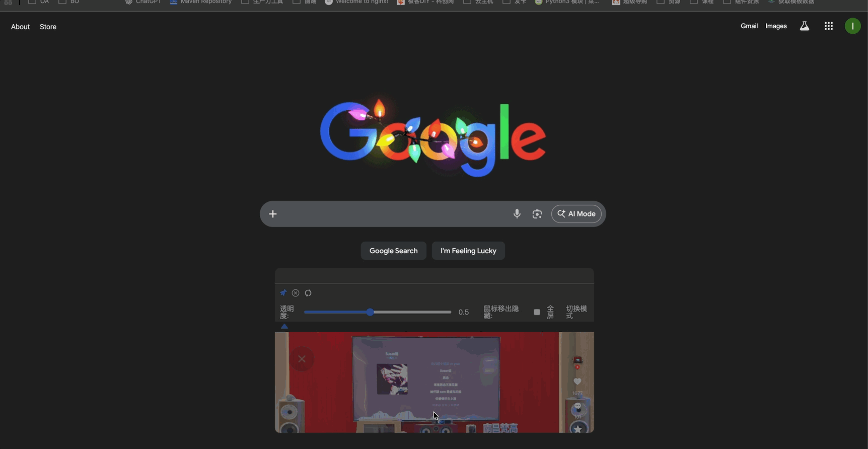868x449 pixels.
Task: Open Search Labs flask icon
Action: click(805, 26)
